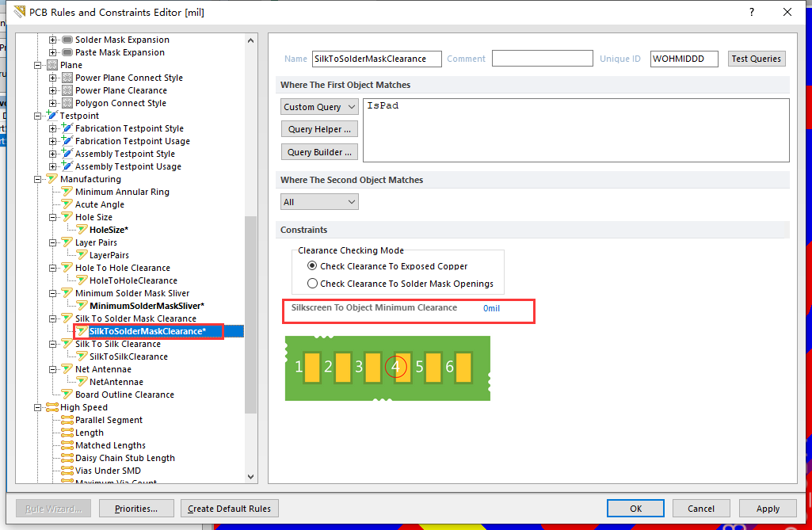The width and height of the screenshot is (812, 530).
Task: Select the HoleToHoleClearance rule
Action: coord(134,280)
